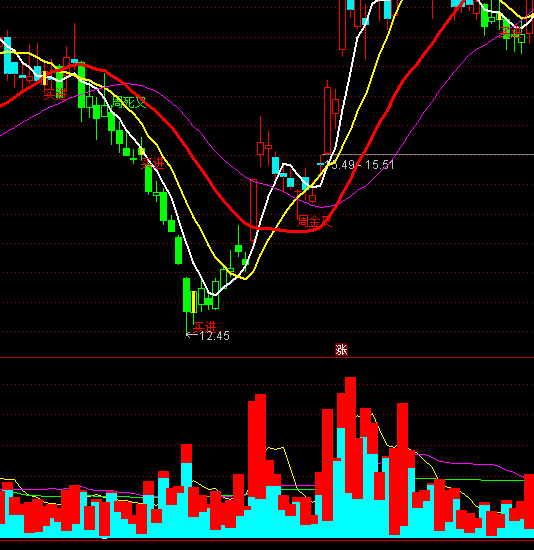534x550 pixels.
Task: Click the arrow icon beside 12.45
Action: [x=192, y=335]
